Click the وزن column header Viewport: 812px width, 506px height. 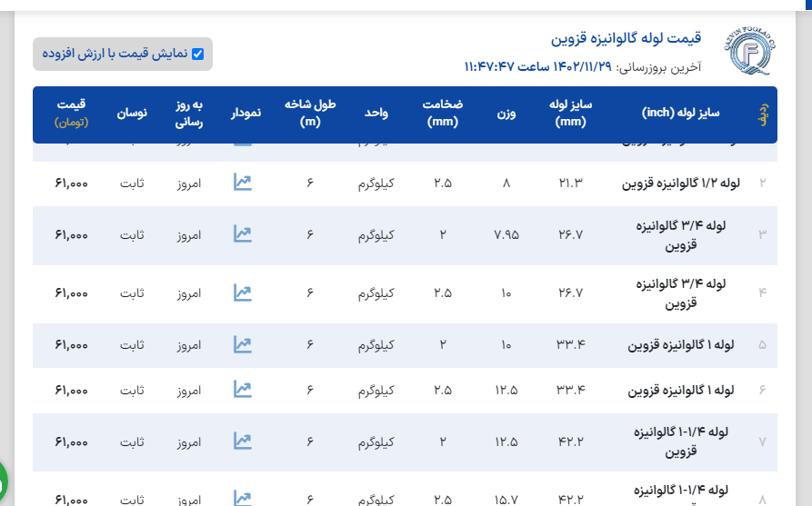(x=506, y=114)
